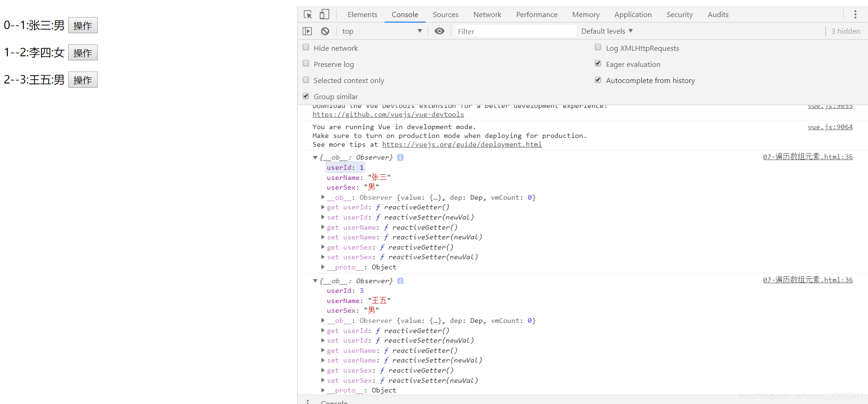Toggle the device toolbar icon

[324, 14]
